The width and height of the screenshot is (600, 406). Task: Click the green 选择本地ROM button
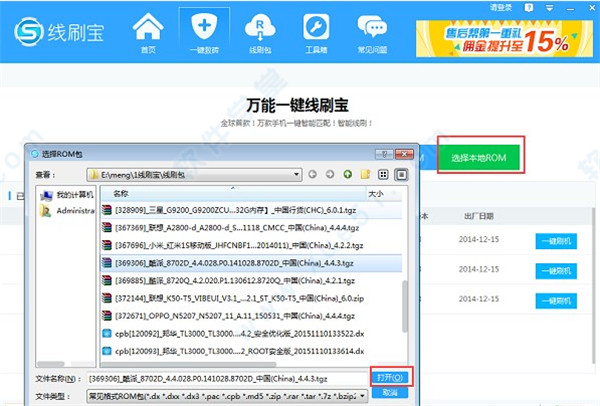[479, 157]
